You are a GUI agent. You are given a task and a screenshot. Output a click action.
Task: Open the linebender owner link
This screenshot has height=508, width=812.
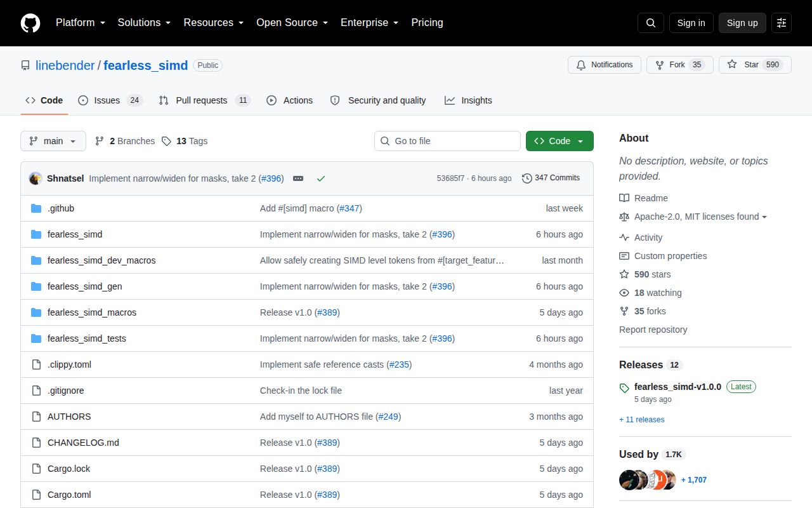pyautogui.click(x=65, y=65)
